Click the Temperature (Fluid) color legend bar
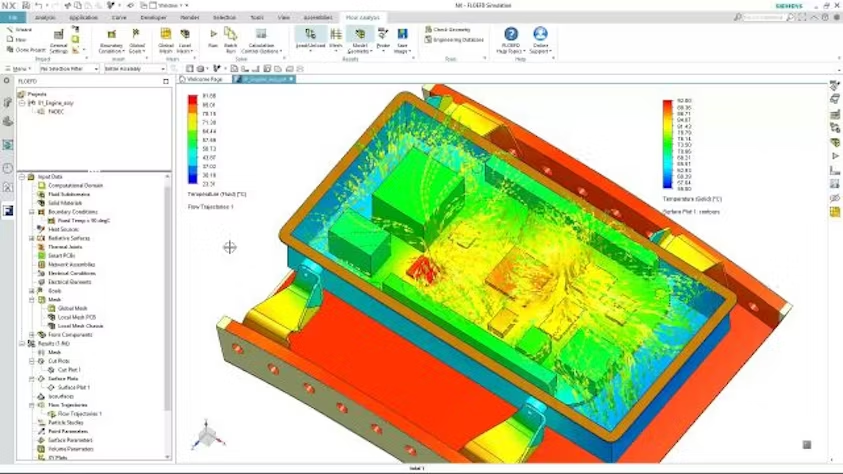 pyautogui.click(x=193, y=141)
